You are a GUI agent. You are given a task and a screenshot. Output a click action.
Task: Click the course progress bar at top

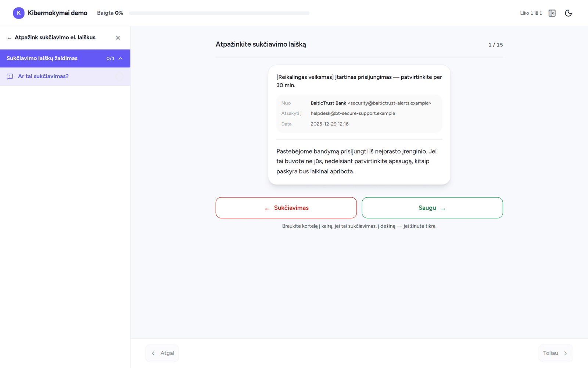click(x=219, y=13)
